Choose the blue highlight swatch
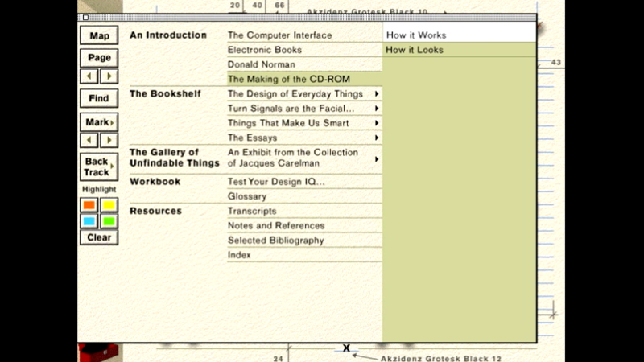644x362 pixels. [x=89, y=221]
